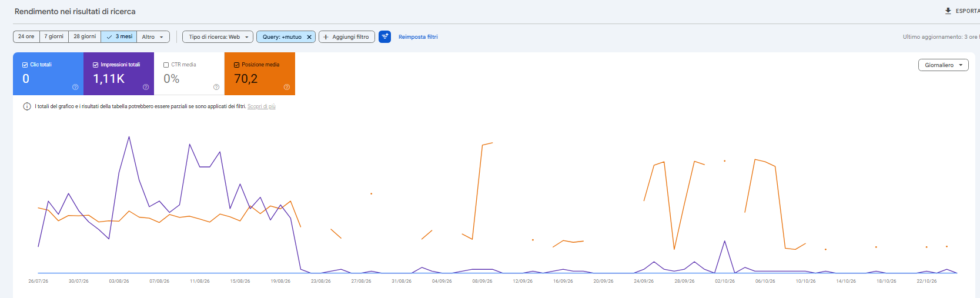The width and height of the screenshot is (980, 298).
Task: Click the 15/08/26 axis date label
Action: 240,282
